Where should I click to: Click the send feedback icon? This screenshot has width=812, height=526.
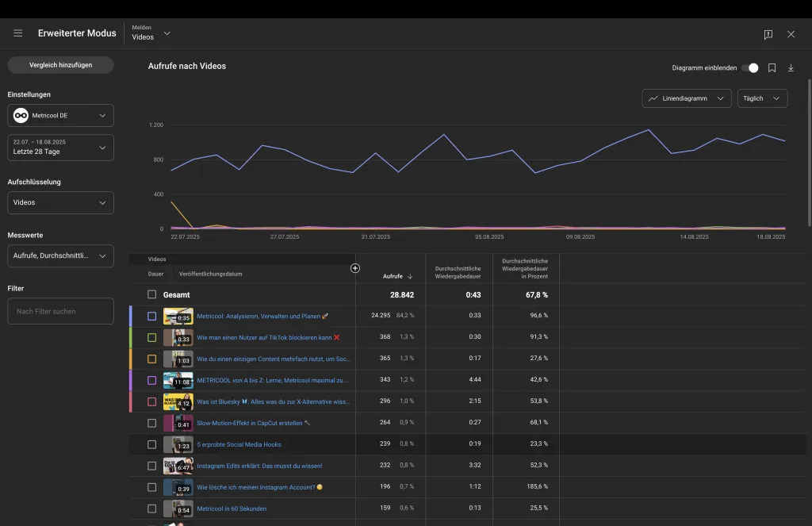click(x=768, y=34)
